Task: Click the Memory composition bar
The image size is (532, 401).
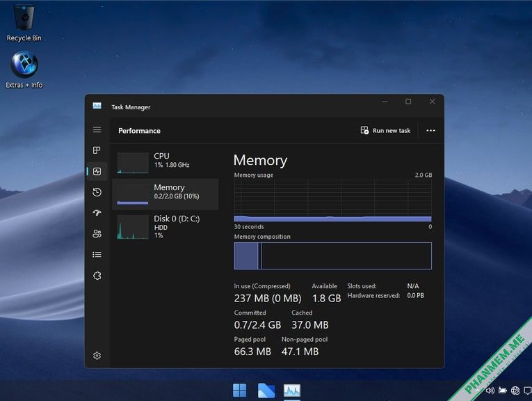Action: point(333,255)
